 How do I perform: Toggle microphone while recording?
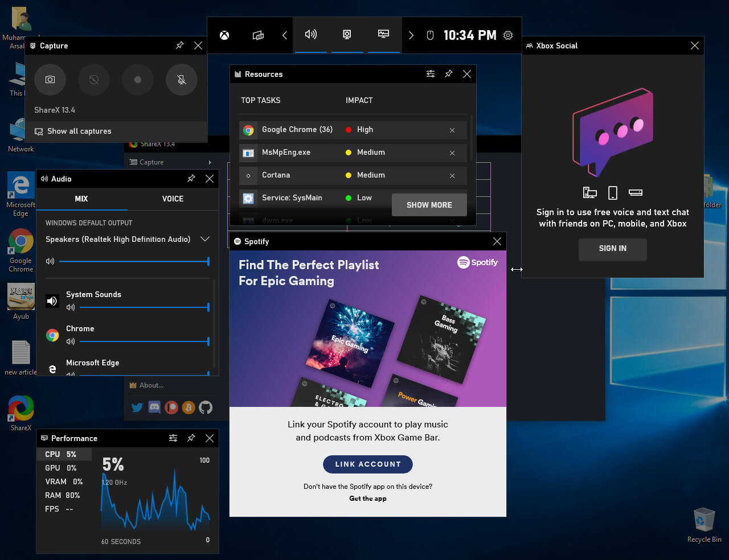click(x=182, y=80)
